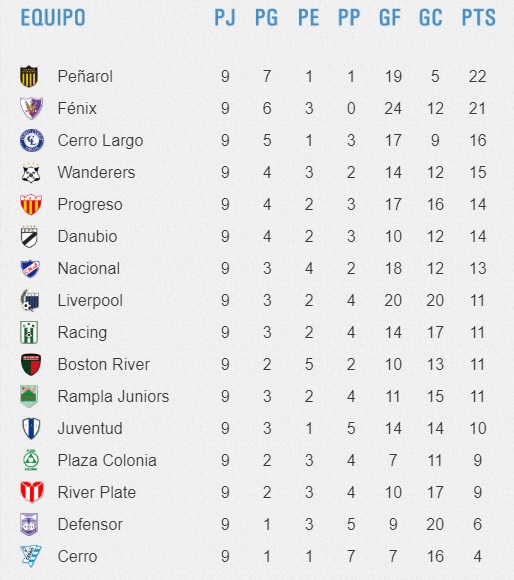Click the EQUIPO column header
The width and height of the screenshot is (514, 580).
(53, 18)
